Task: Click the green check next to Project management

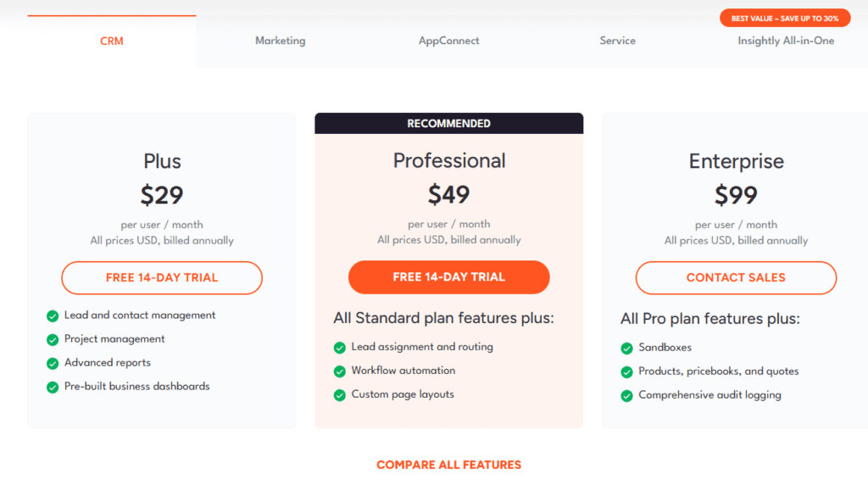Action: point(53,340)
